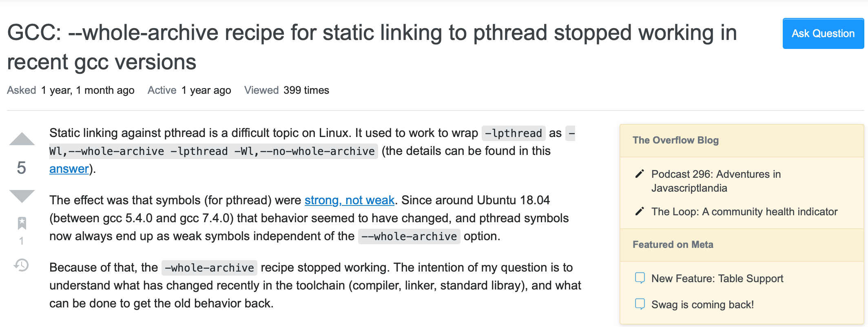Open the linked 'answer' hyperlink
868x327 pixels.
[69, 168]
